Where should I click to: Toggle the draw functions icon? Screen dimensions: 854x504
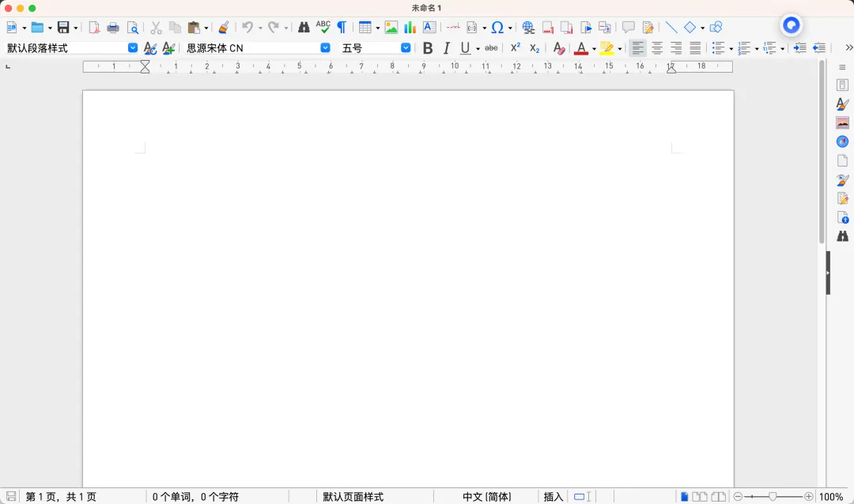tap(716, 27)
